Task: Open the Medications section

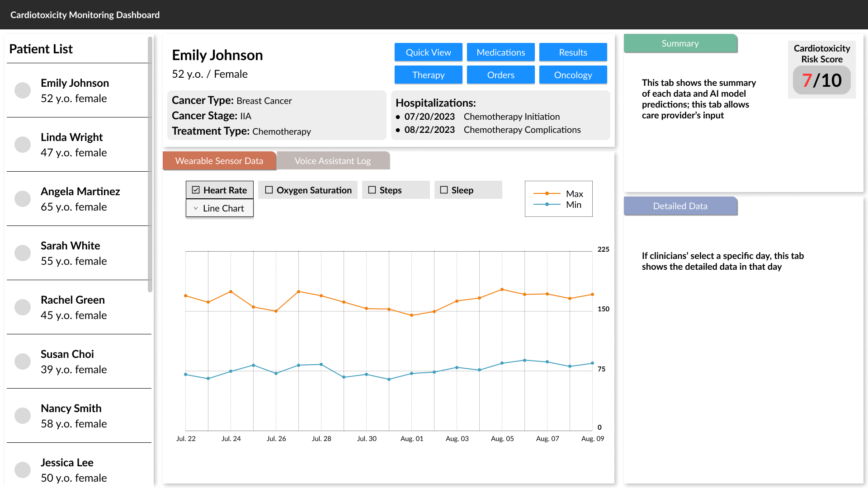Action: 501,52
